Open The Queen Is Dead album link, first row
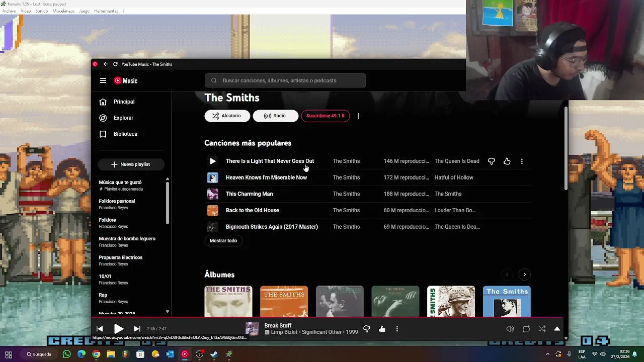 (457, 161)
